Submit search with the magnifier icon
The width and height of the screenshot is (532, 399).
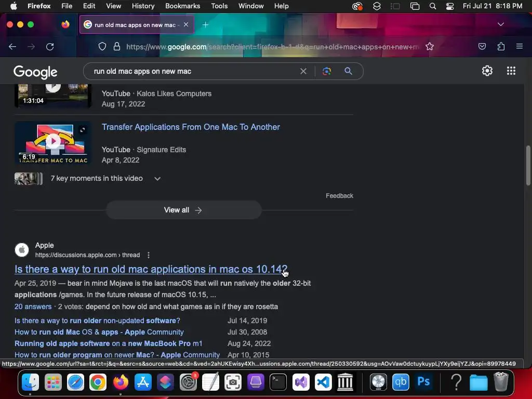348,71
